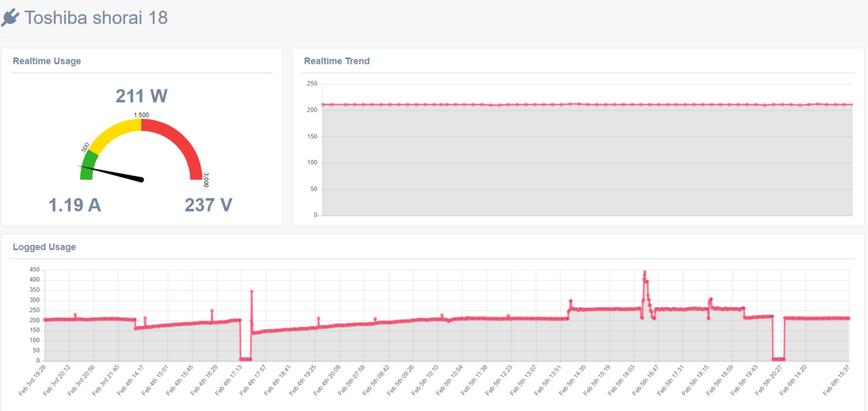Viewport: 868px width, 411px height.
Task: Click the 100 label on Realtime Trend axis
Action: coord(312,163)
